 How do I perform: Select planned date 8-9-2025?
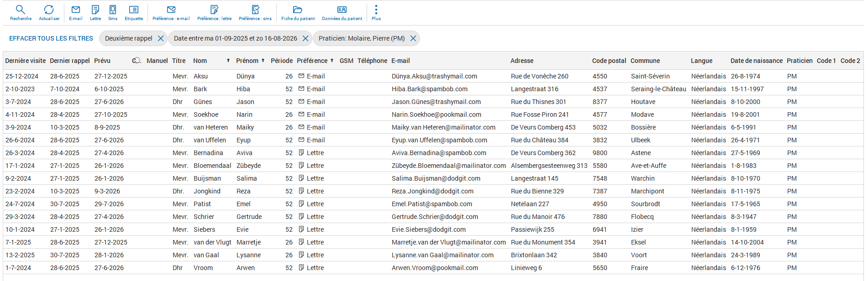click(107, 127)
